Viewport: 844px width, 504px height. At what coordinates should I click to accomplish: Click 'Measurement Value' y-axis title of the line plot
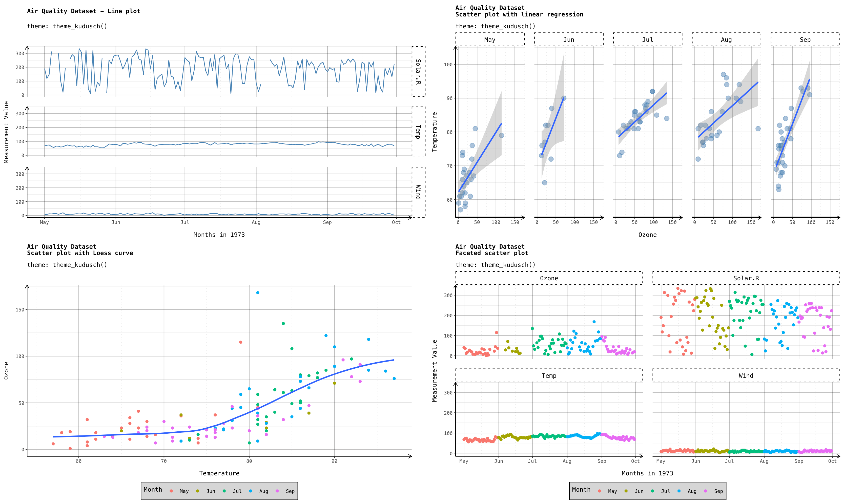[x=6, y=132]
